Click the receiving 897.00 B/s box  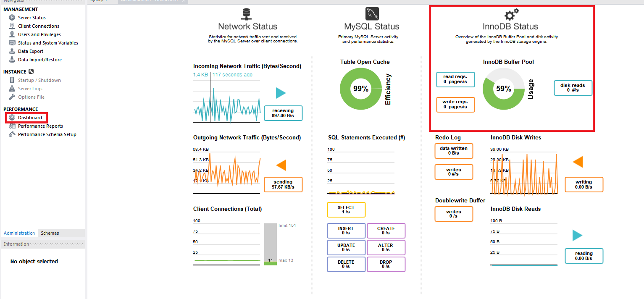[283, 113]
